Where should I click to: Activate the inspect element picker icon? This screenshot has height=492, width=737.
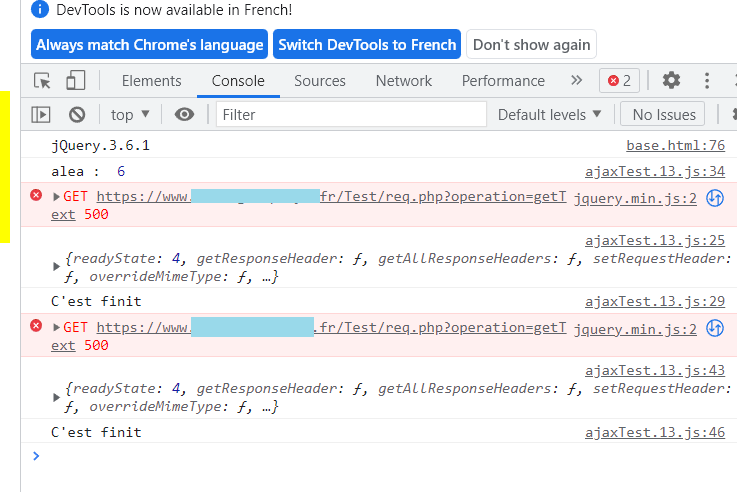tap(42, 81)
